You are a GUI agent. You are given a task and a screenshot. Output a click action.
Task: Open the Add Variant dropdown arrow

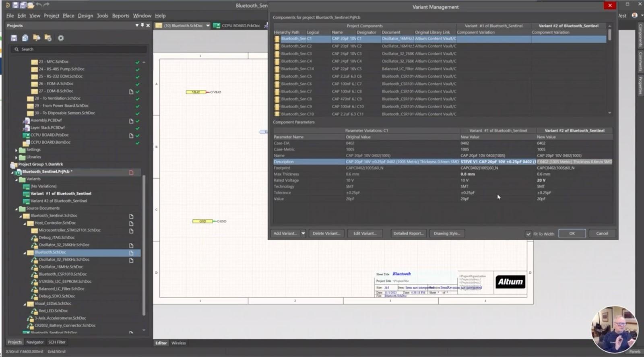(x=303, y=233)
